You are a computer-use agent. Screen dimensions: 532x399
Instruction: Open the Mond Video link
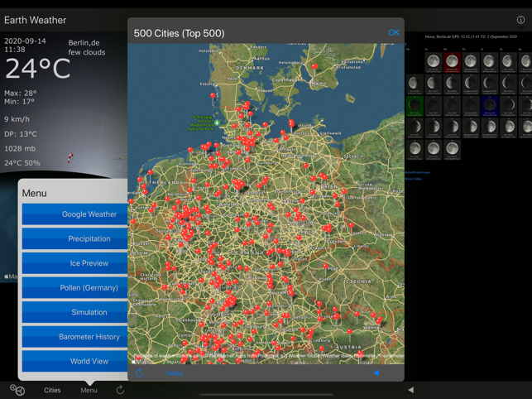coord(414,179)
